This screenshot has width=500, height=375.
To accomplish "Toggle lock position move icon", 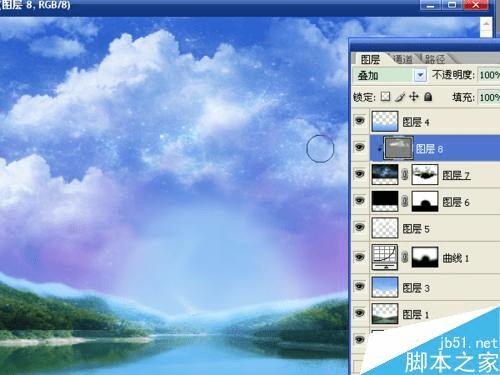I will point(414,97).
